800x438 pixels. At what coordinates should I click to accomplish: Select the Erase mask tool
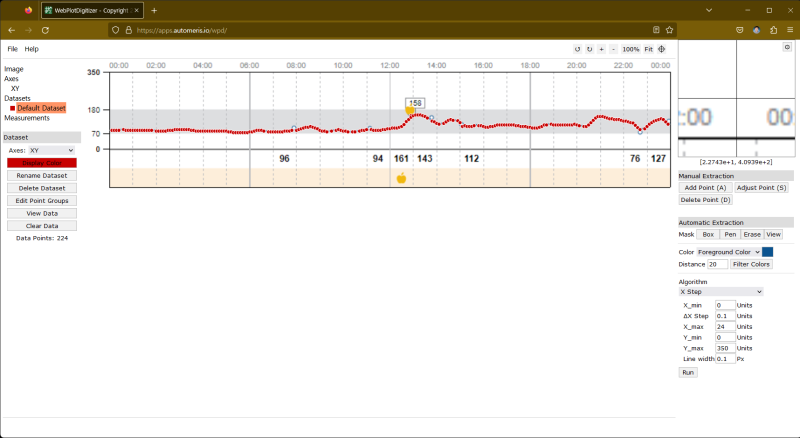(752, 234)
